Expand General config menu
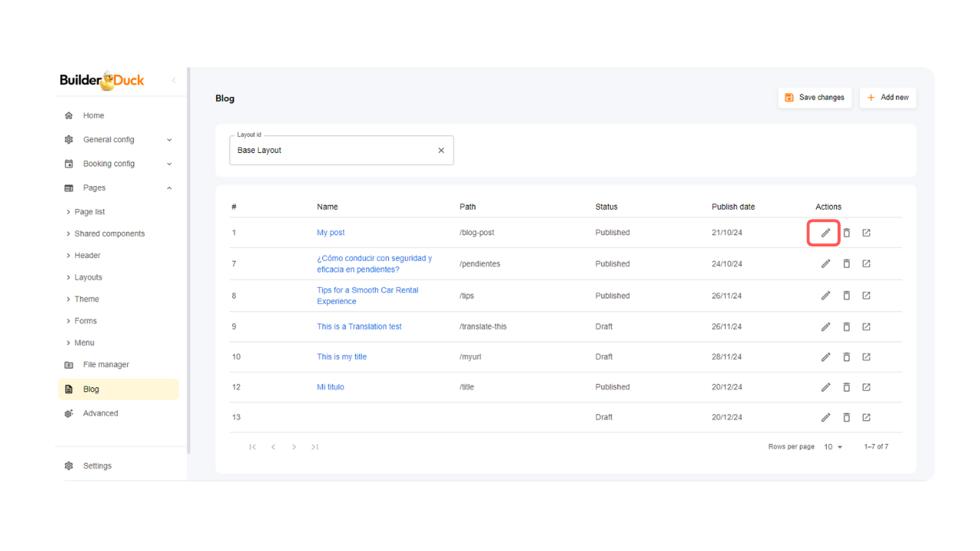The height and width of the screenshot is (551, 980). point(169,140)
